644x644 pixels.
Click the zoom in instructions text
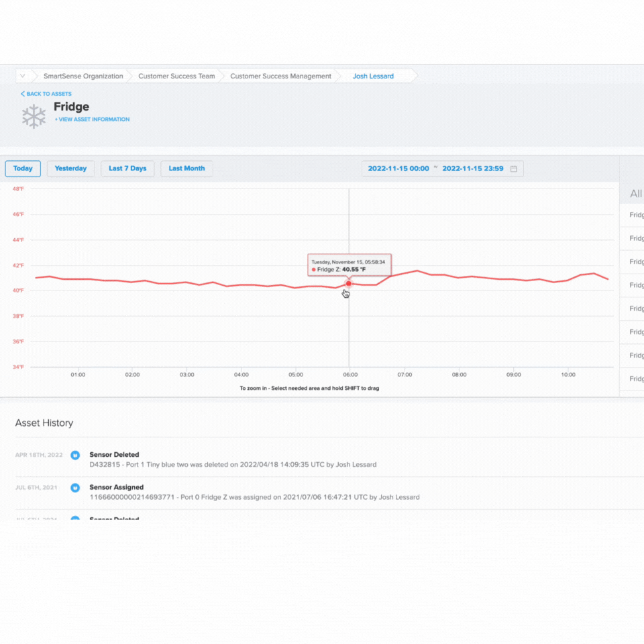click(309, 388)
